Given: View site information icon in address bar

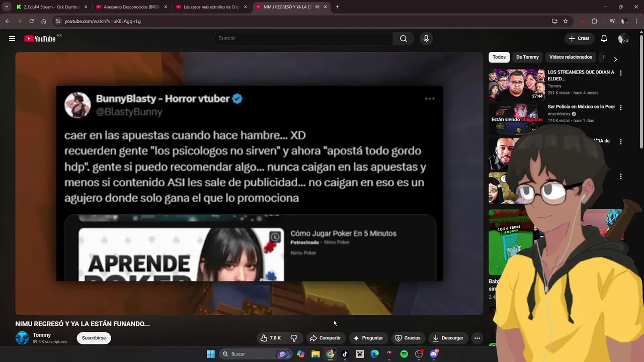Looking at the screenshot, I should click(58, 21).
